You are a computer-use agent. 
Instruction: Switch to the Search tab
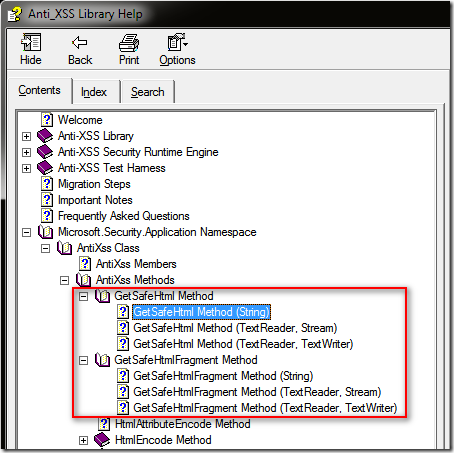(x=148, y=92)
